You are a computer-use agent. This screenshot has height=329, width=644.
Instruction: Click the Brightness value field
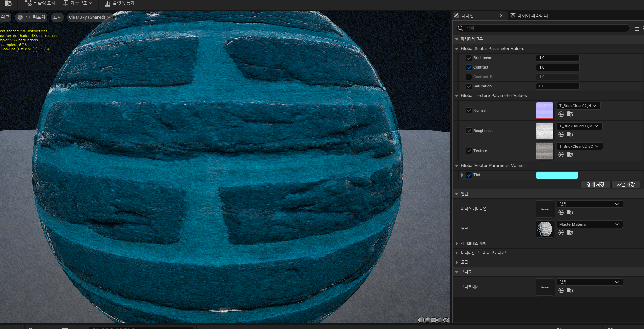click(558, 58)
